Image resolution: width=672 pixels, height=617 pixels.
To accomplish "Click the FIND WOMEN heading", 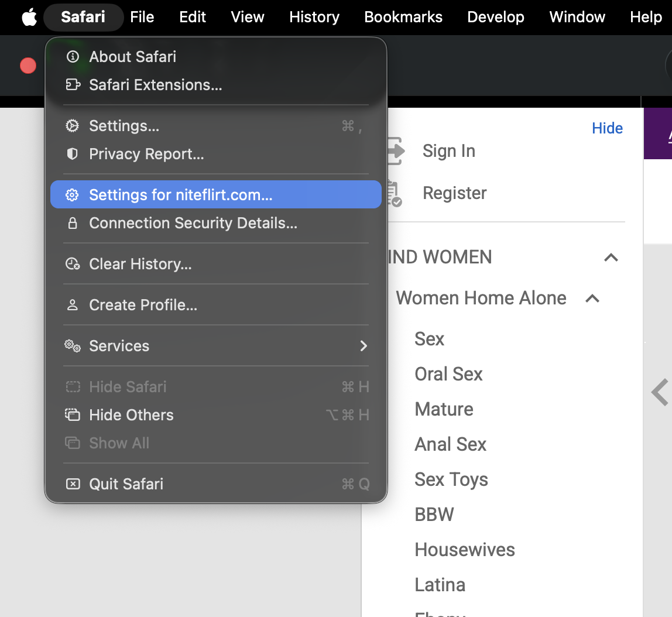I will [x=440, y=258].
